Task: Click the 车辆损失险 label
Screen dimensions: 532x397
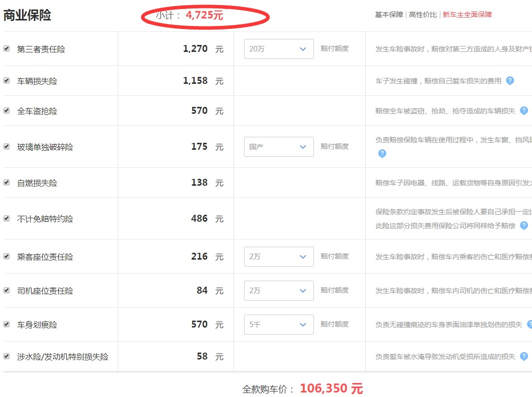Action: pyautogui.click(x=37, y=81)
